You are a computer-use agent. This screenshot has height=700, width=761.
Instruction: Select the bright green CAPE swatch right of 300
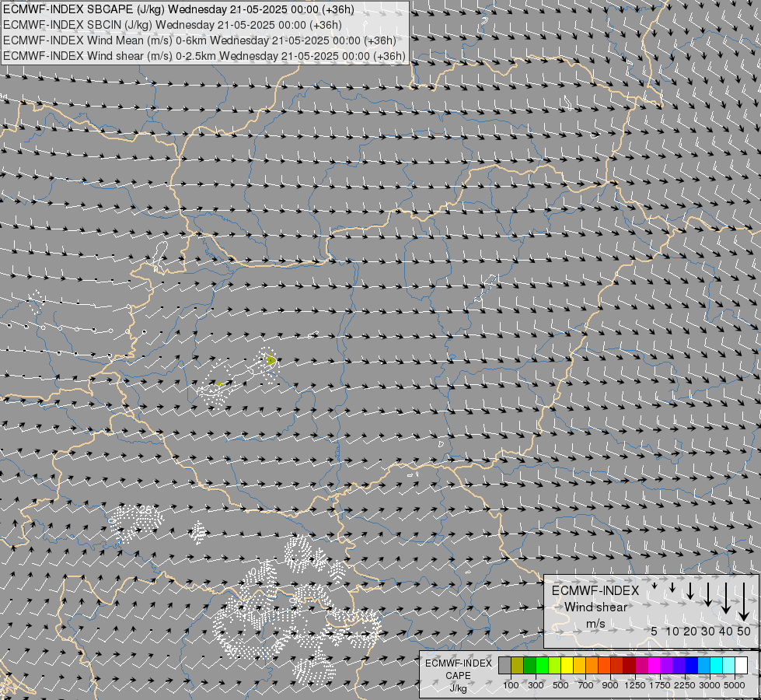coord(542,665)
